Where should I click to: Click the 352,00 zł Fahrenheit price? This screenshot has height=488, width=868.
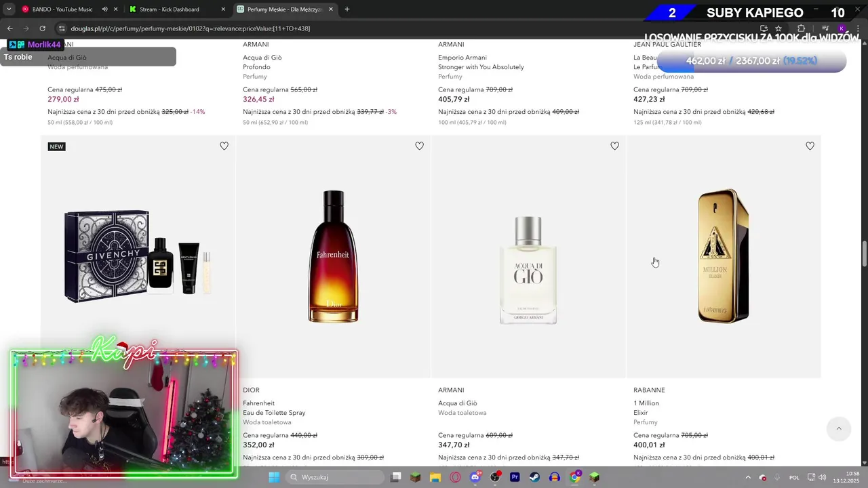[258, 445]
